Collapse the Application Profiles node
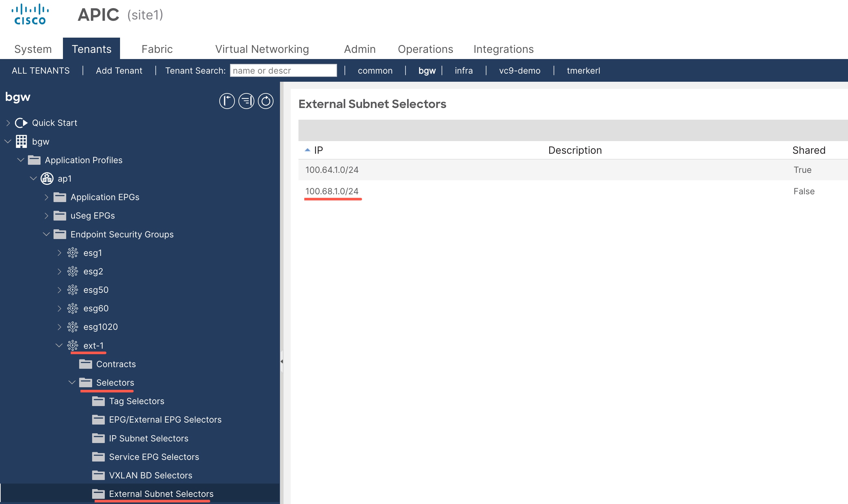This screenshot has width=848, height=504. [x=21, y=160]
